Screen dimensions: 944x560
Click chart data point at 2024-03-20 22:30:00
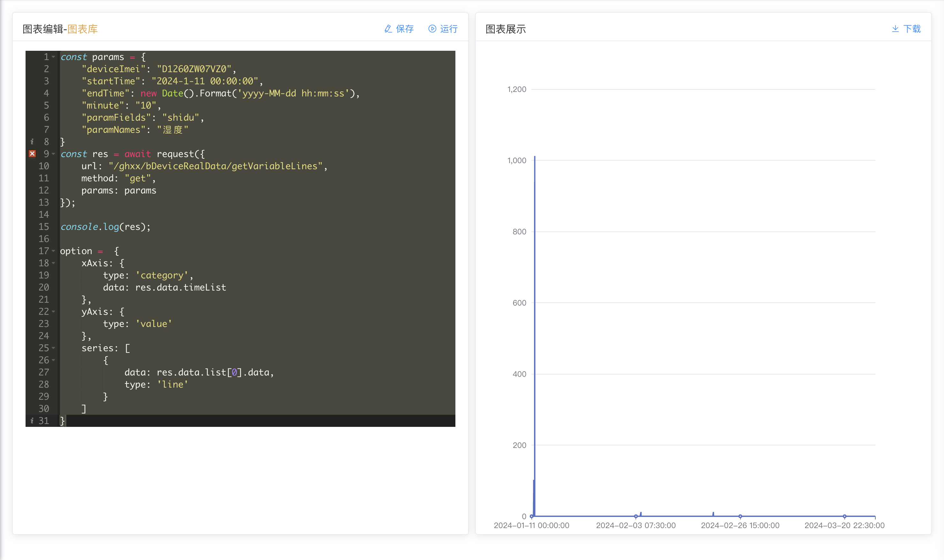(x=845, y=516)
